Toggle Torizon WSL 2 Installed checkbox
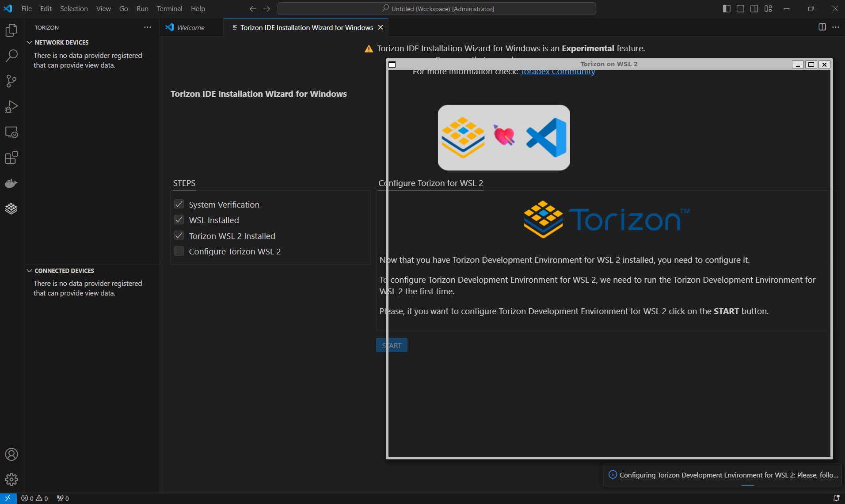Viewport: 845px width, 504px height. pyautogui.click(x=179, y=235)
